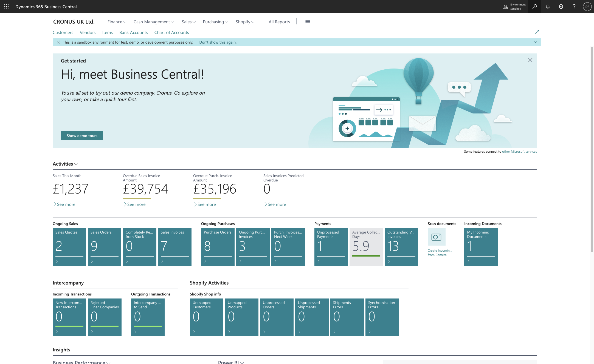Open the Sales Quotes tile
Screen dimensions: 594x364
coord(69,247)
